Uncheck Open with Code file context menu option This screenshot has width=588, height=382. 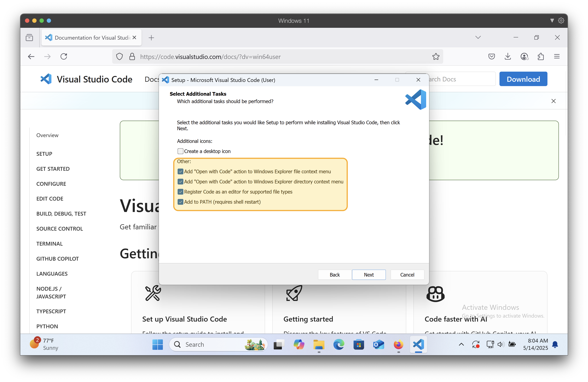(x=180, y=171)
